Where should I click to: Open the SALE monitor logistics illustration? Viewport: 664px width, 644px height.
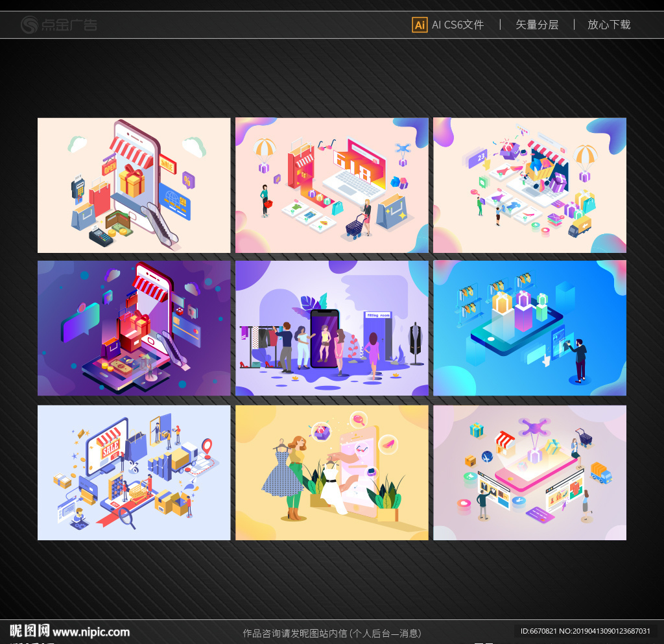point(134,473)
